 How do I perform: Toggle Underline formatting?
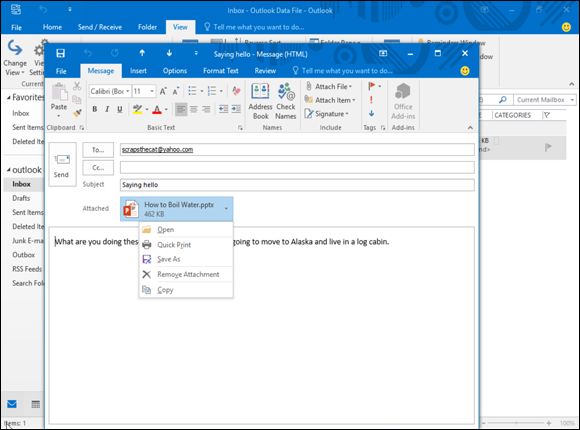pyautogui.click(x=119, y=109)
